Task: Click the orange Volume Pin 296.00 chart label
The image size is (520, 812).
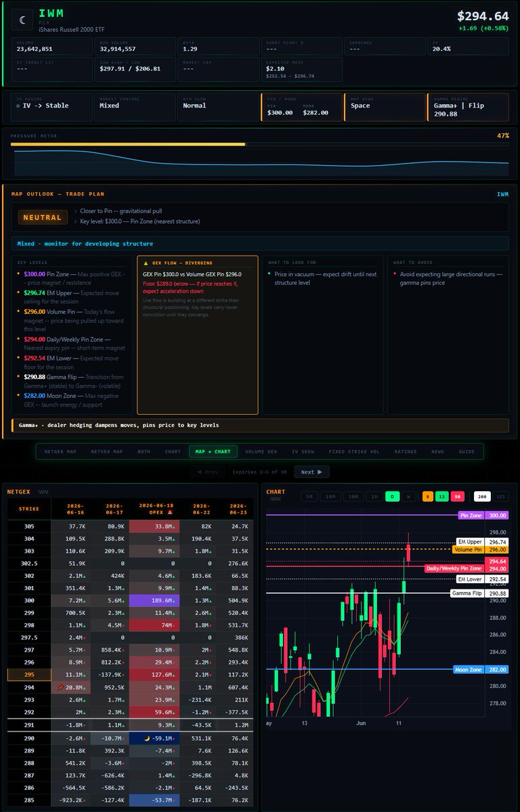Action: point(481,549)
